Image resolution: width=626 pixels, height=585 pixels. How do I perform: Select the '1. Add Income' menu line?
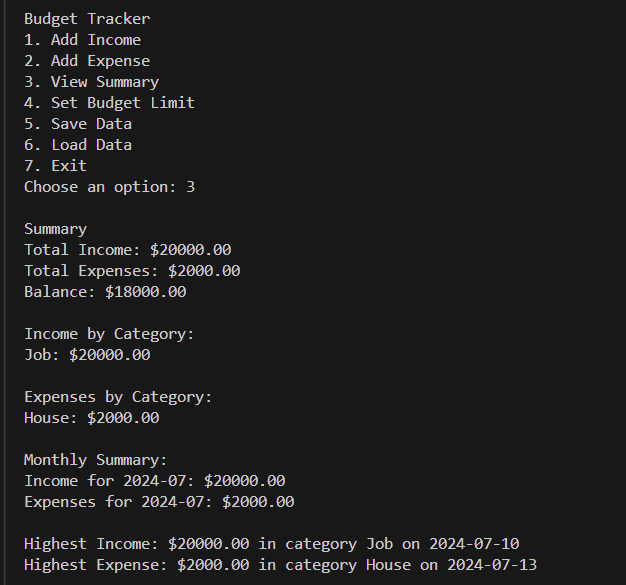pos(82,40)
